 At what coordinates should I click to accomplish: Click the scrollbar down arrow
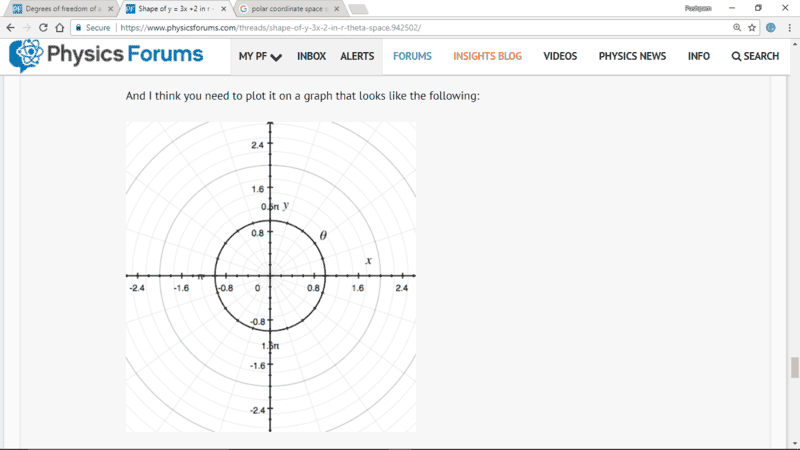(794, 444)
